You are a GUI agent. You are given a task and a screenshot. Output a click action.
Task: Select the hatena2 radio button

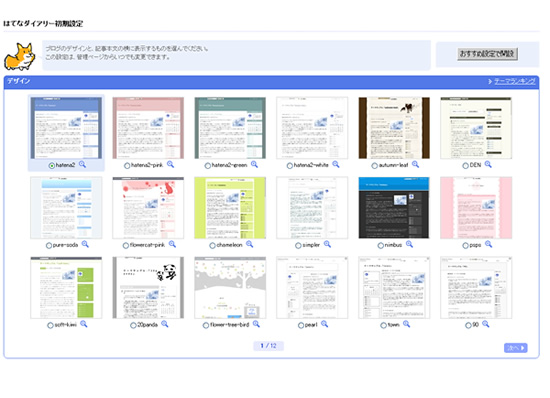tap(52, 166)
